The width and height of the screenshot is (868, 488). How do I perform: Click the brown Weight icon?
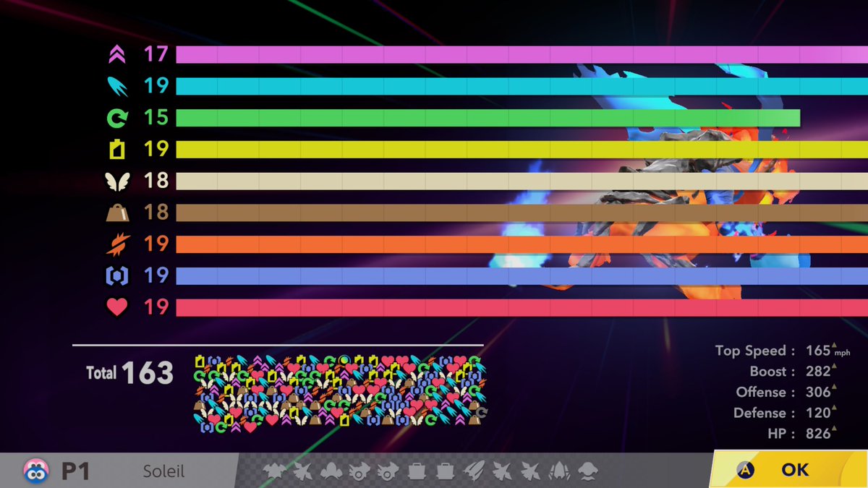pos(116,213)
